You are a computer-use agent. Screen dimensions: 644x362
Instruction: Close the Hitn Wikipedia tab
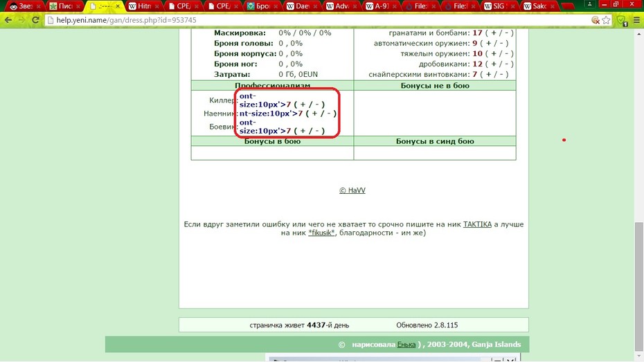[157, 6]
